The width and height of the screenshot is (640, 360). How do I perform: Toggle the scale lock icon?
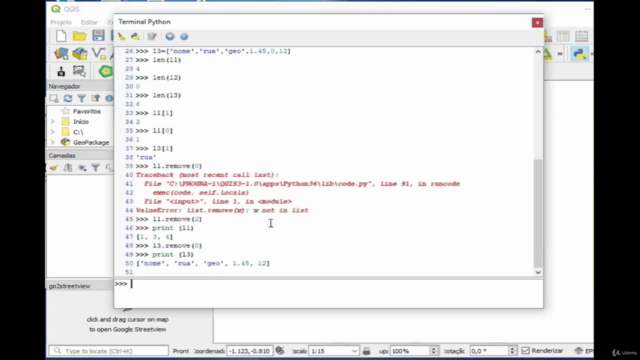pyautogui.click(x=367, y=351)
